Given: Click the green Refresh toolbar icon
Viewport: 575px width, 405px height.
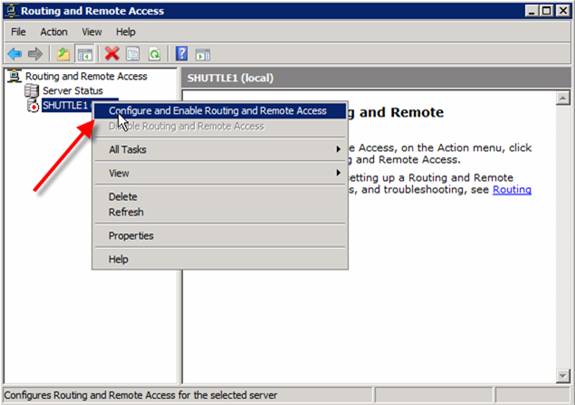Looking at the screenshot, I should tap(154, 54).
